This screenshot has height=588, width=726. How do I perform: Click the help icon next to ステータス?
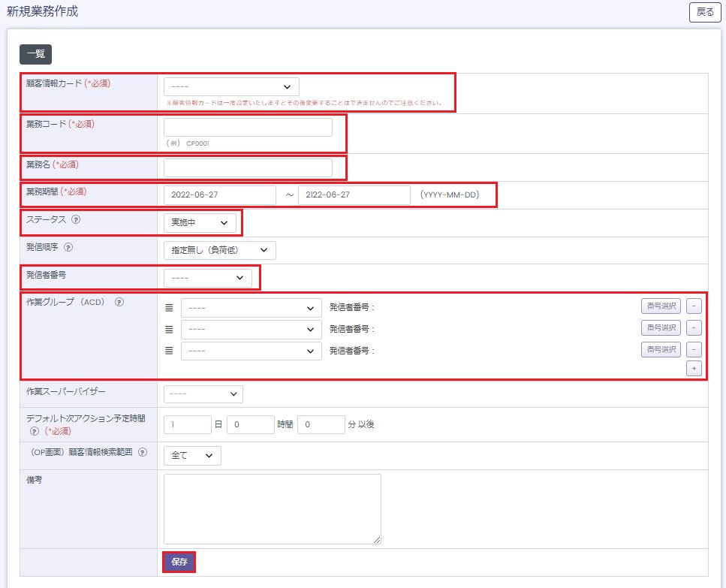(76, 220)
